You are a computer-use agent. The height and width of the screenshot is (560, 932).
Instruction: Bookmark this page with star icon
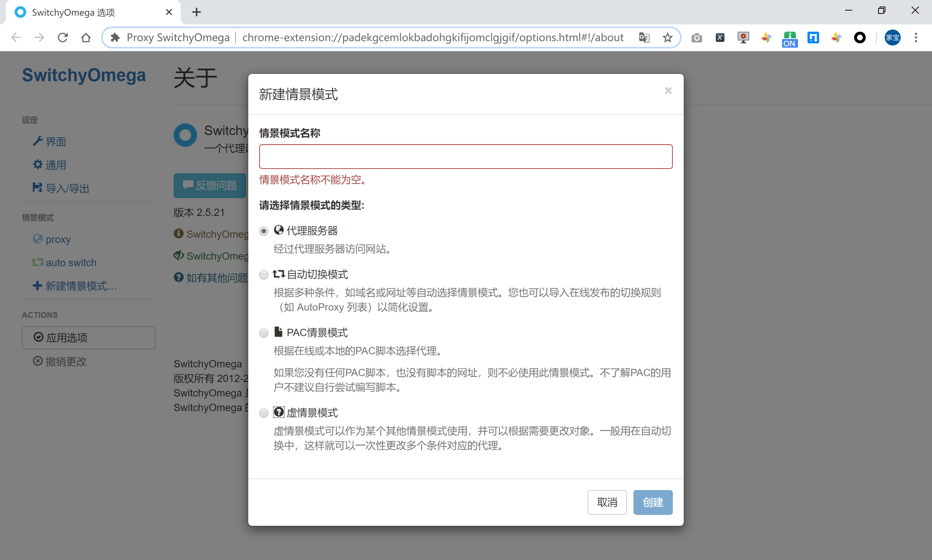tap(667, 38)
